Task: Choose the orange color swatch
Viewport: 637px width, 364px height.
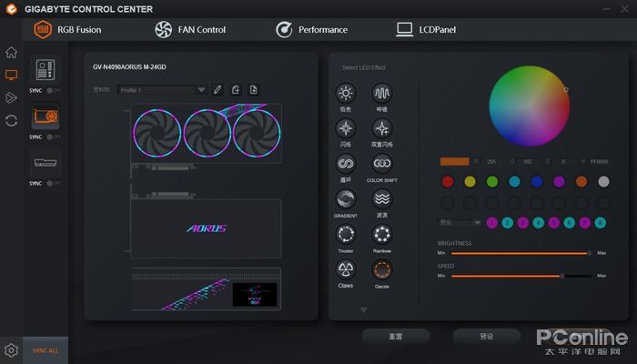Action: (x=581, y=182)
